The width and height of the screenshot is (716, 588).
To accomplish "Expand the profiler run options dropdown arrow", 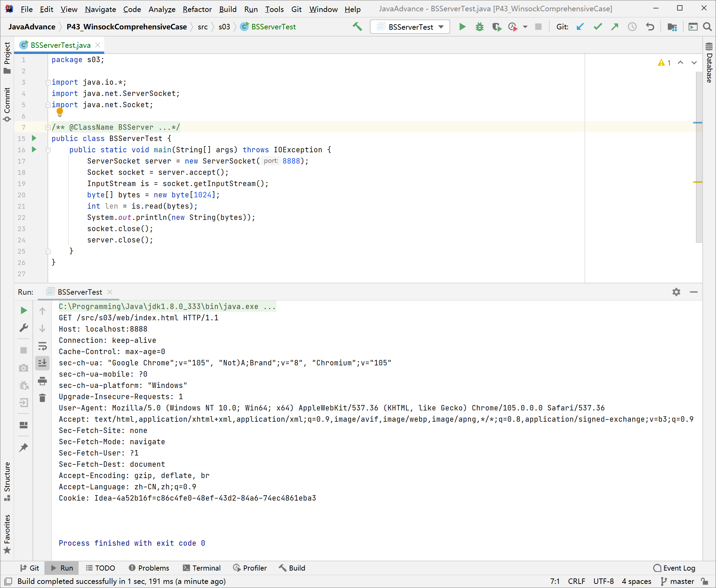I will (525, 27).
